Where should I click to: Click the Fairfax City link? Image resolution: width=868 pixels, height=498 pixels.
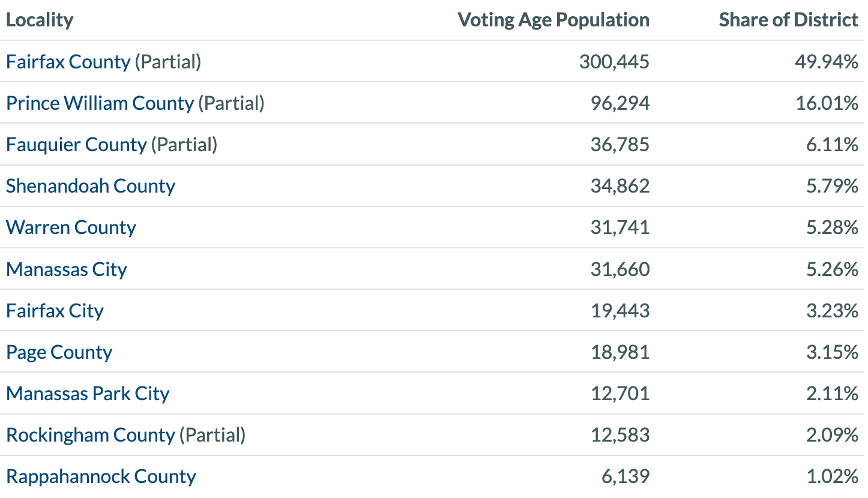pyautogui.click(x=55, y=311)
